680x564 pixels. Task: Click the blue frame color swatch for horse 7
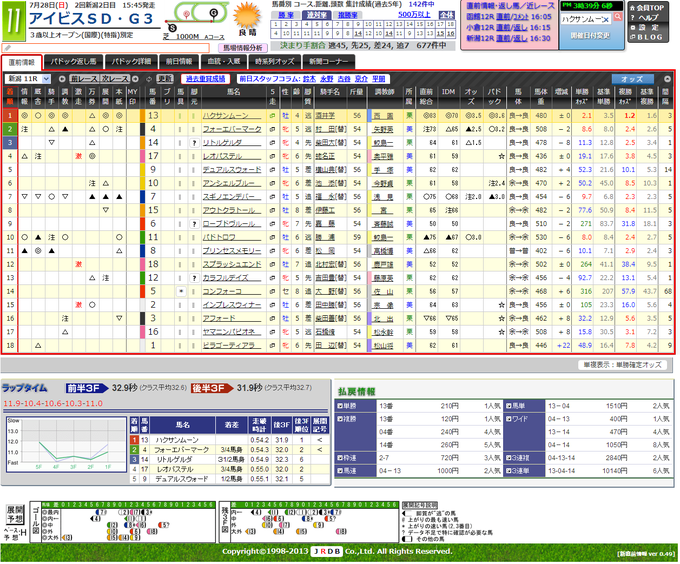pyautogui.click(x=142, y=197)
